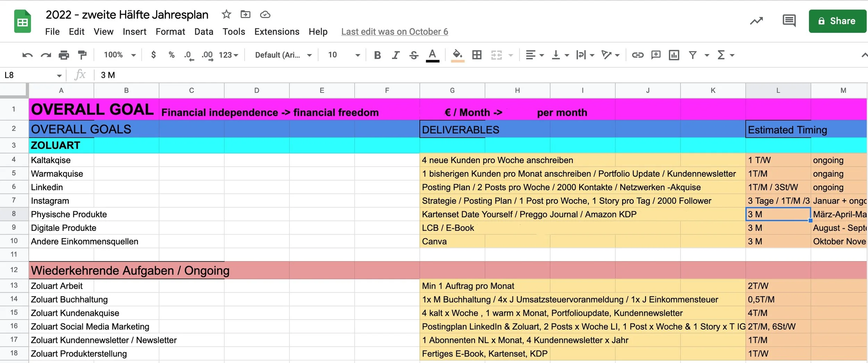
Task: Click the Insert chart icon
Action: coord(674,55)
